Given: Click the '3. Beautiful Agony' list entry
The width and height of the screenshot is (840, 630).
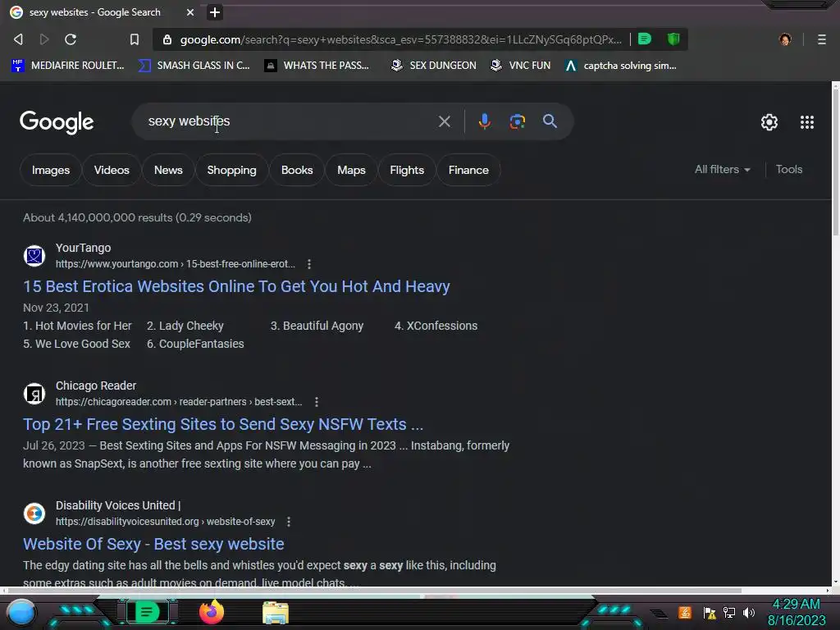Looking at the screenshot, I should [317, 326].
